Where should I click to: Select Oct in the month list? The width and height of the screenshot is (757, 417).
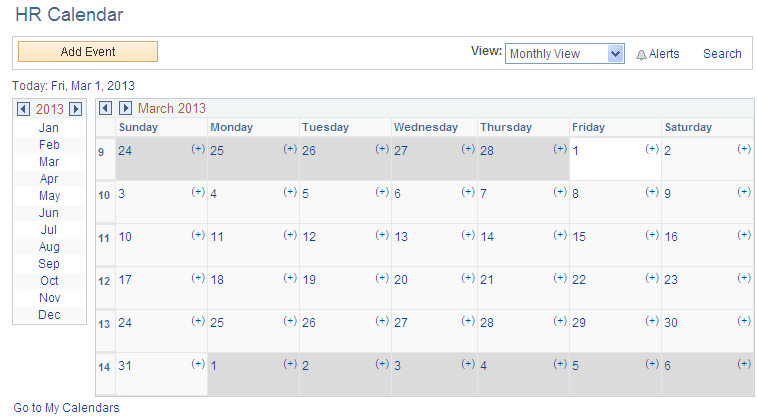coord(49,281)
